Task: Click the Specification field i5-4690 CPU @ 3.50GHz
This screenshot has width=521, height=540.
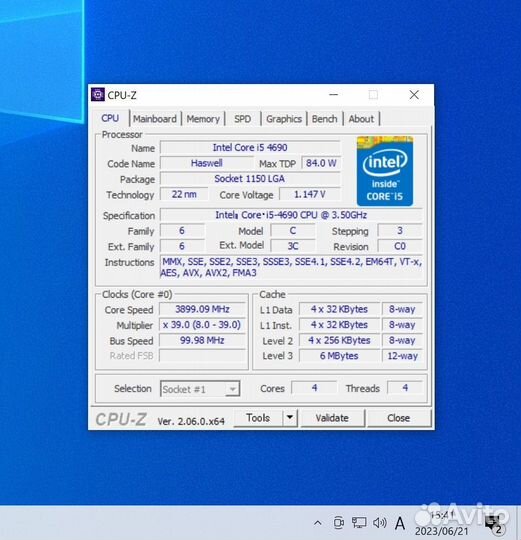Action: coord(291,215)
